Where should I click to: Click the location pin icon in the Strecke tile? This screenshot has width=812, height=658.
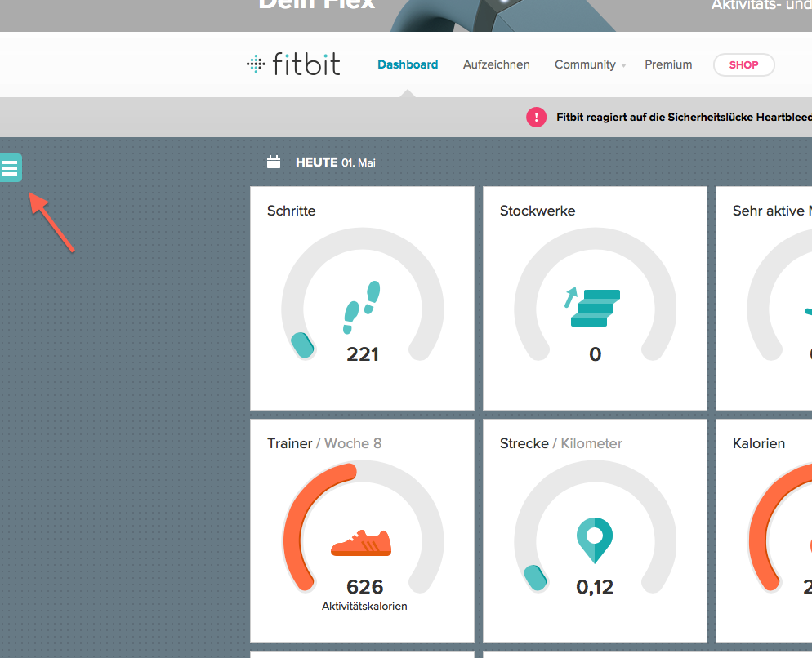tap(595, 540)
